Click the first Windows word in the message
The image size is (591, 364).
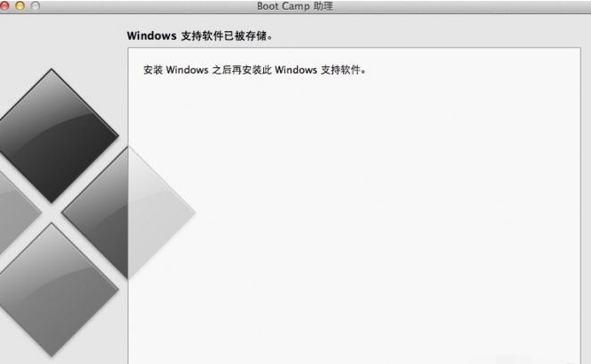187,70
